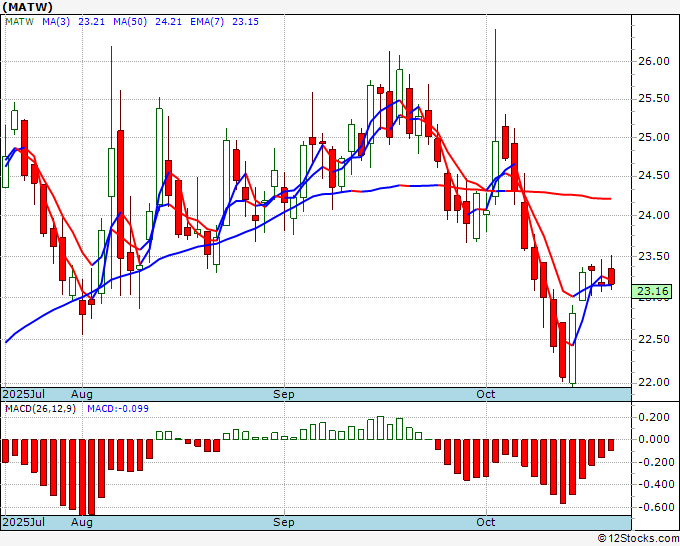Select the EMA(7) legend label

tap(207, 22)
